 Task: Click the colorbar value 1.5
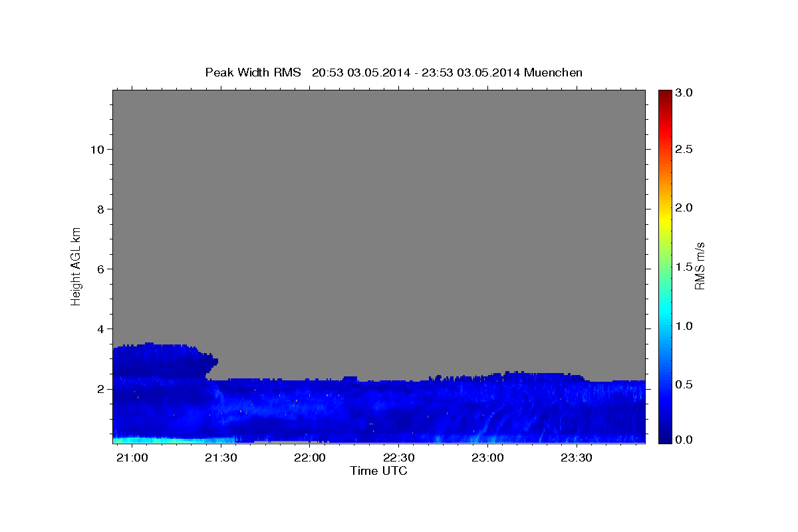685,267
